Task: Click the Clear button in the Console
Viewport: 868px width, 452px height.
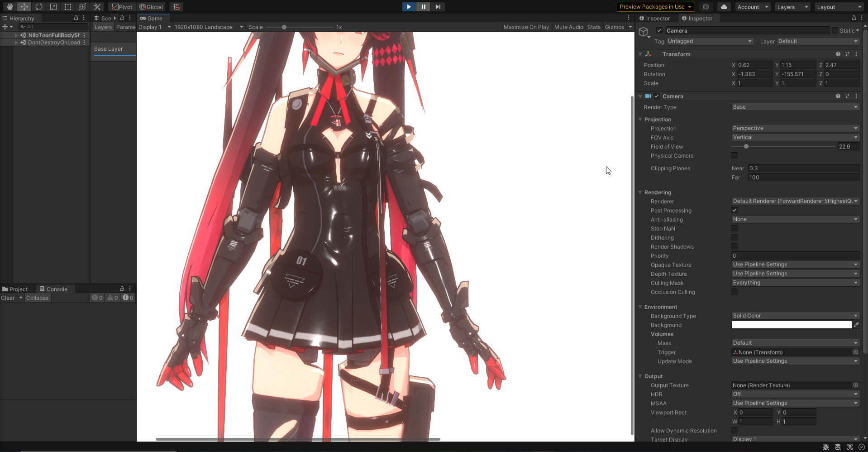Action: tap(8, 298)
